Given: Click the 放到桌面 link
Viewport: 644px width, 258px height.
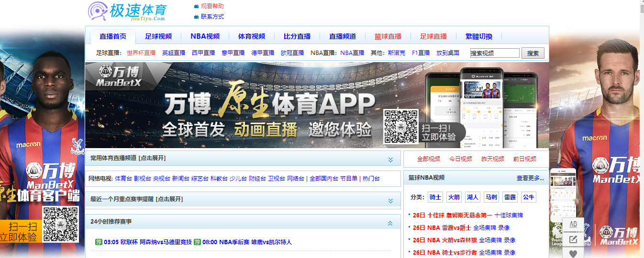Looking at the screenshot, I should pyautogui.click(x=448, y=53).
